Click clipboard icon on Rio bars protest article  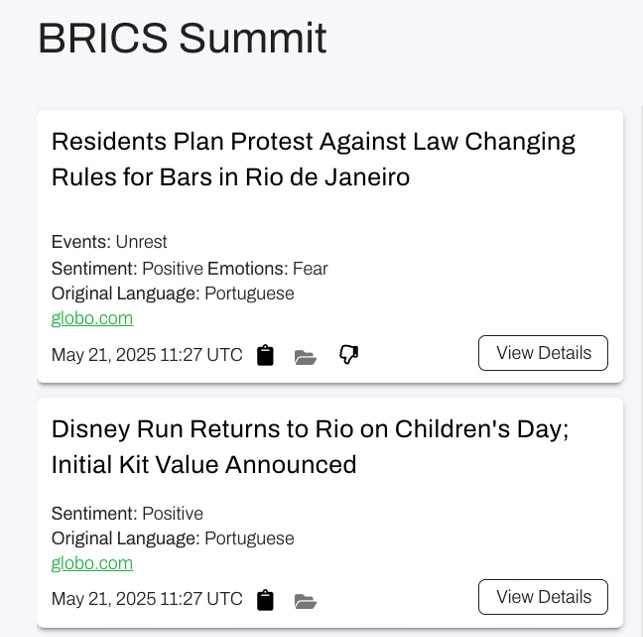[265, 355]
